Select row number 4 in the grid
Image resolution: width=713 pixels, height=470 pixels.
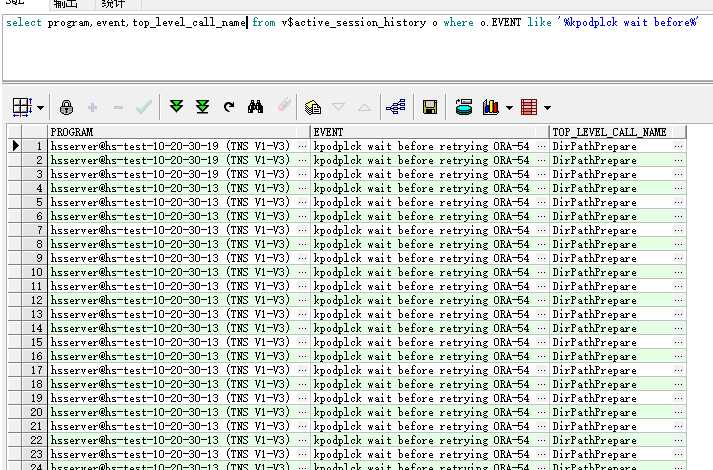click(35, 188)
